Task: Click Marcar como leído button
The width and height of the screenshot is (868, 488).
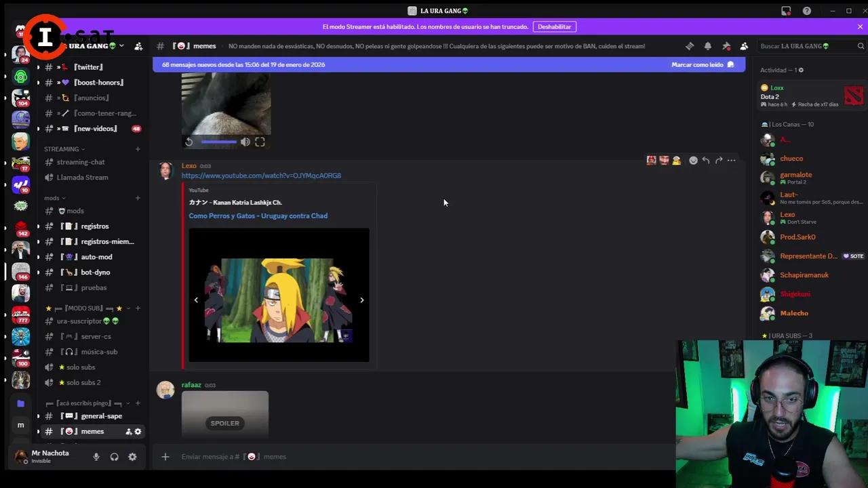Action: click(x=703, y=64)
